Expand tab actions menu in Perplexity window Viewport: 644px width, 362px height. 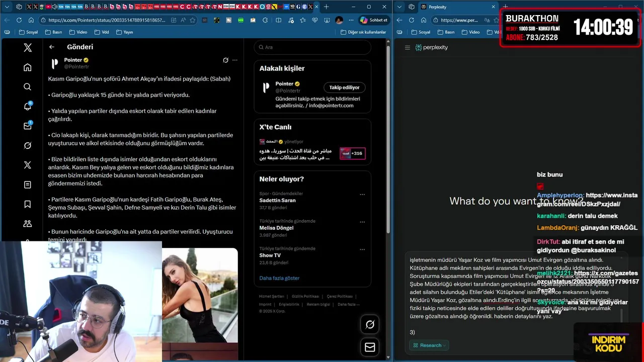point(399,7)
